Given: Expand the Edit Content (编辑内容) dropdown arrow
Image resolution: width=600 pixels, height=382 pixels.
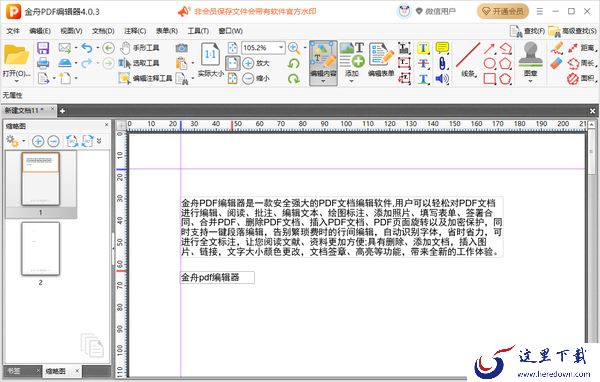Looking at the screenshot, I should tap(323, 82).
